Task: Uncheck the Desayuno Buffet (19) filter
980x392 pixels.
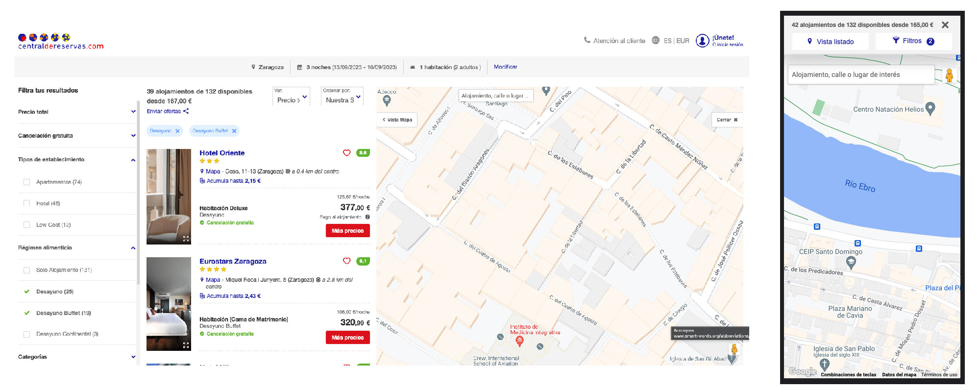Action: pos(27,313)
